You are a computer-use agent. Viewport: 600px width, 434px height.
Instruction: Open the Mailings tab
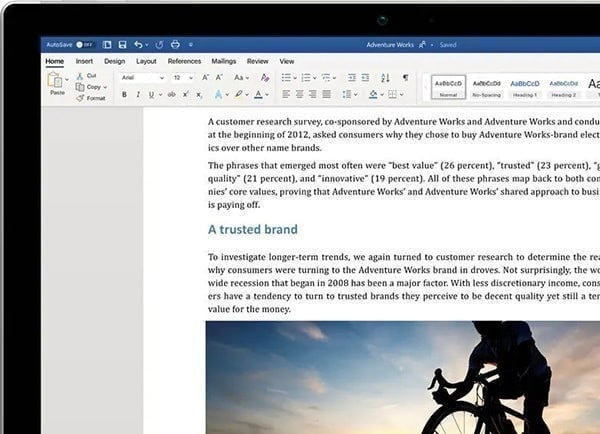pos(224,61)
